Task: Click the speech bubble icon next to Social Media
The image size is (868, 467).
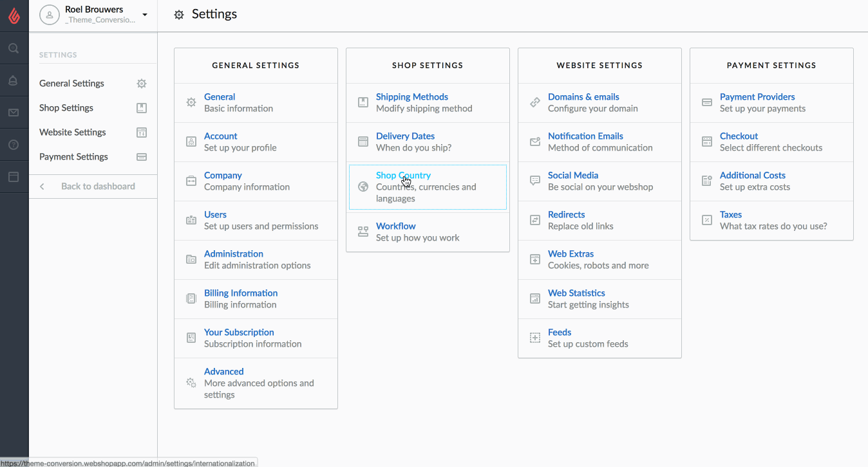Action: tap(535, 181)
